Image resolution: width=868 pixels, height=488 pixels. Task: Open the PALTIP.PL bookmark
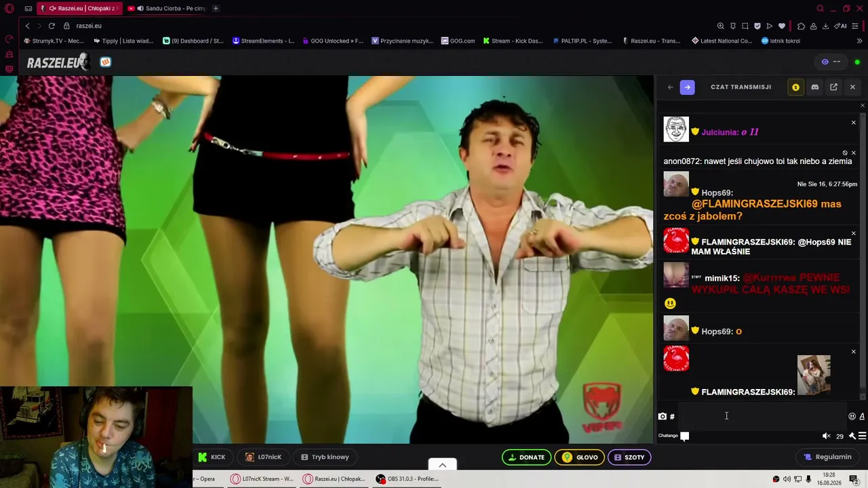click(x=582, y=41)
